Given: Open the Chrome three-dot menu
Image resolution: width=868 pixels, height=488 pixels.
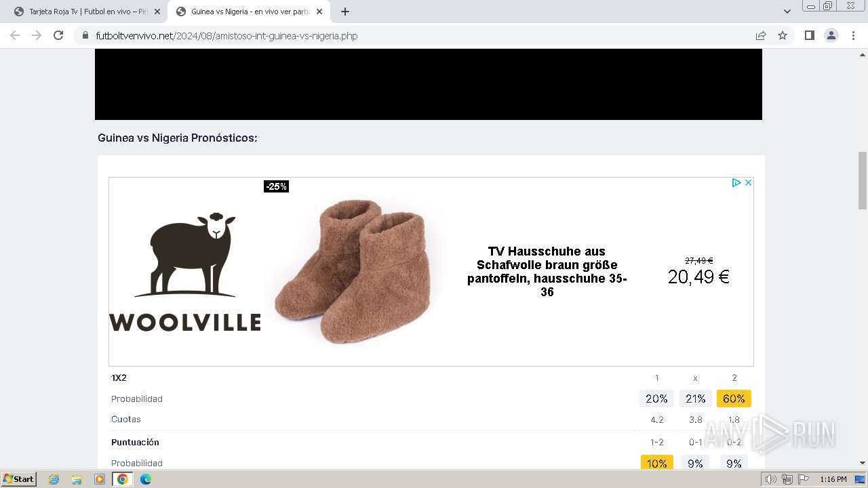Looking at the screenshot, I should coord(853,35).
